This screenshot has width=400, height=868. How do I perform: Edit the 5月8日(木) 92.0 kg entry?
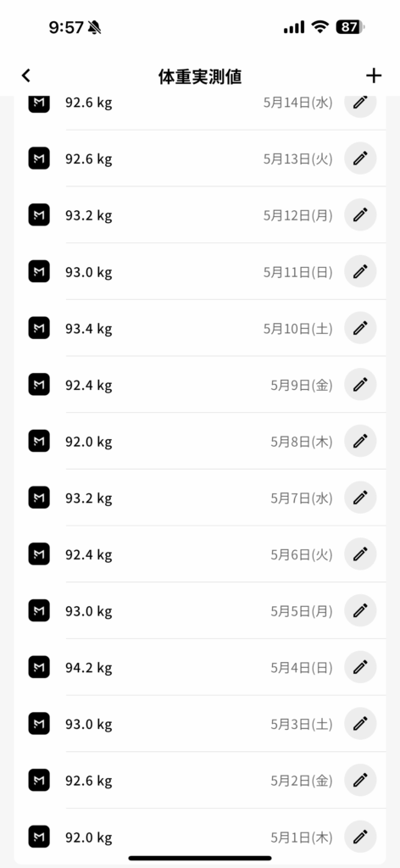360,441
